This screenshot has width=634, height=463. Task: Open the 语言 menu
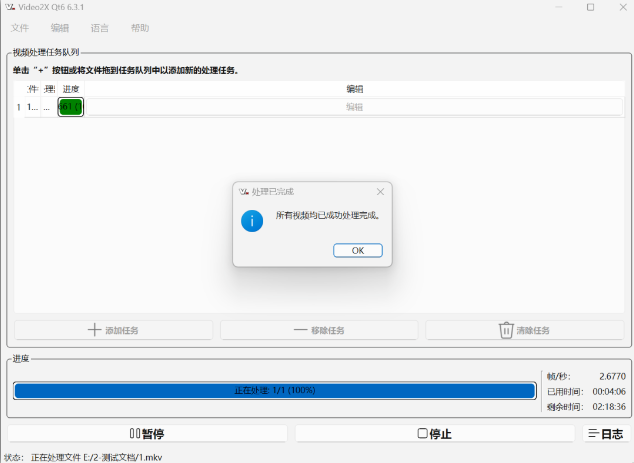tap(100, 28)
